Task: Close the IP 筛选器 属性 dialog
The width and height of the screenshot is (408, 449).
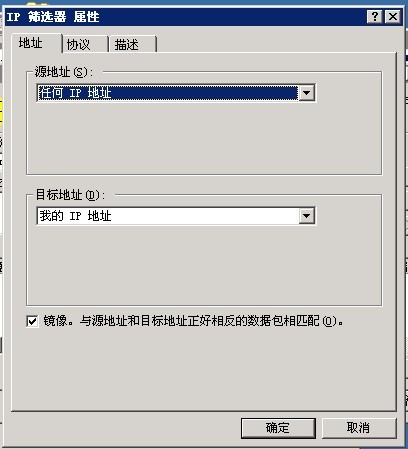Action: [x=392, y=16]
